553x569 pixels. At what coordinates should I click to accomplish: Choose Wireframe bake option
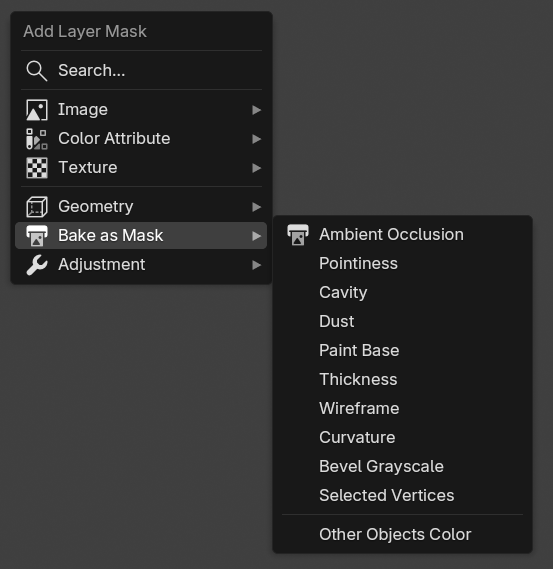click(402, 409)
